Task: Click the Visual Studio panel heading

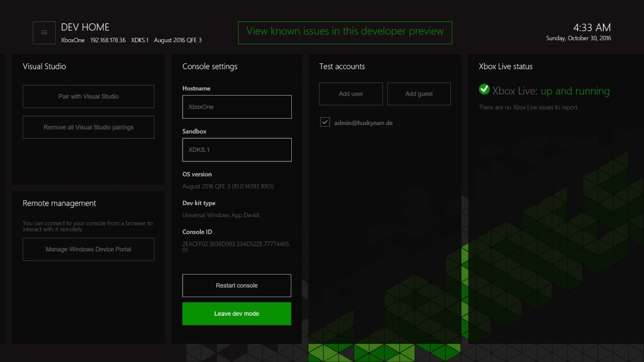Action: 44,66
